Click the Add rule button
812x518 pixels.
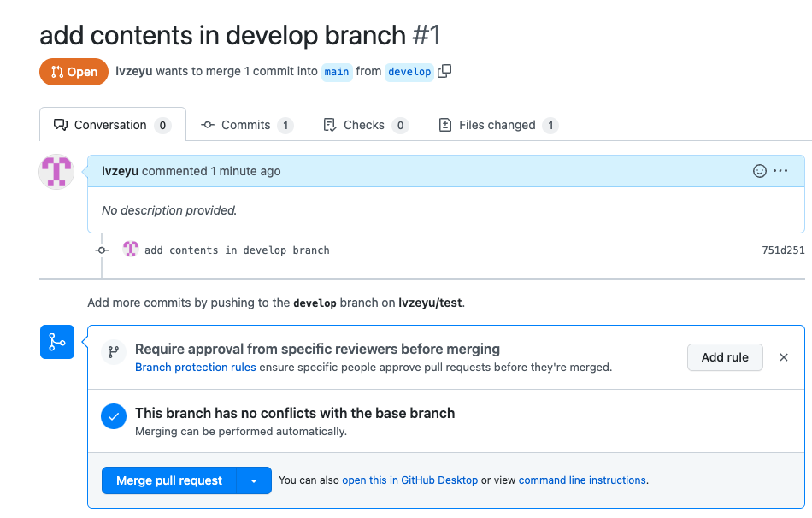[x=725, y=357]
